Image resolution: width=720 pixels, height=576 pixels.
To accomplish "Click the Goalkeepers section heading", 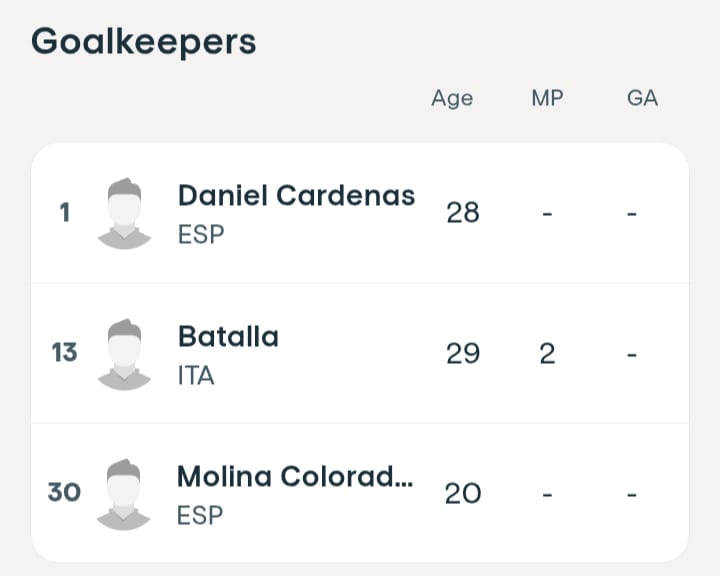I will (144, 42).
